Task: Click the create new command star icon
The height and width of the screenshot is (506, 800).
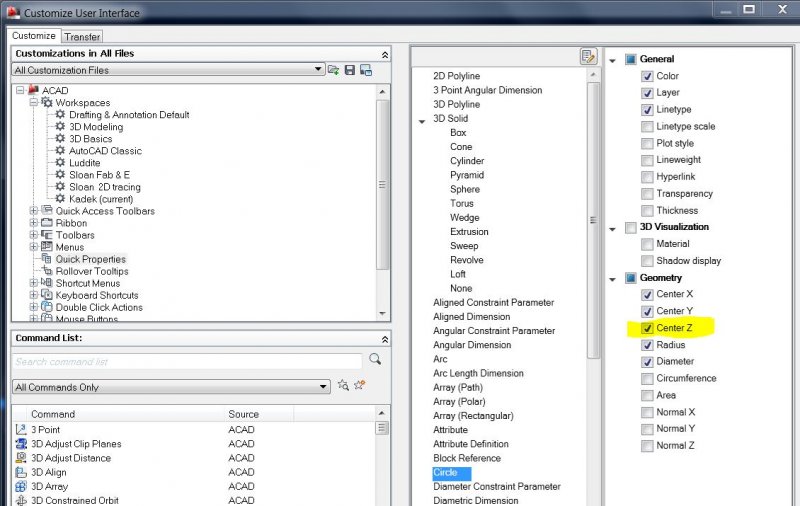Action: tap(360, 385)
